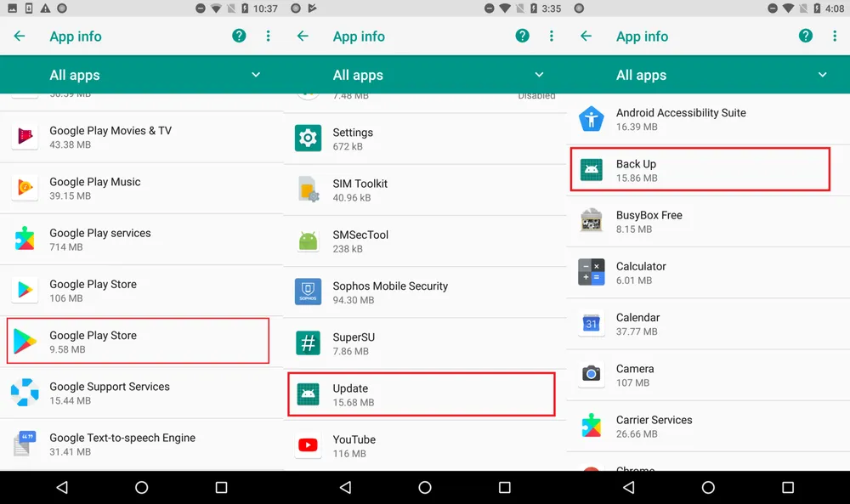The height and width of the screenshot is (504, 850).
Task: Click the help icon on the left screen
Action: (239, 36)
